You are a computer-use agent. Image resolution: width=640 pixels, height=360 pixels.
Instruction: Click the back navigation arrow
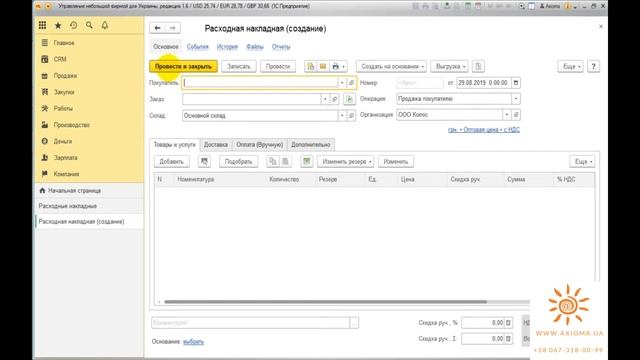pyautogui.click(x=158, y=28)
